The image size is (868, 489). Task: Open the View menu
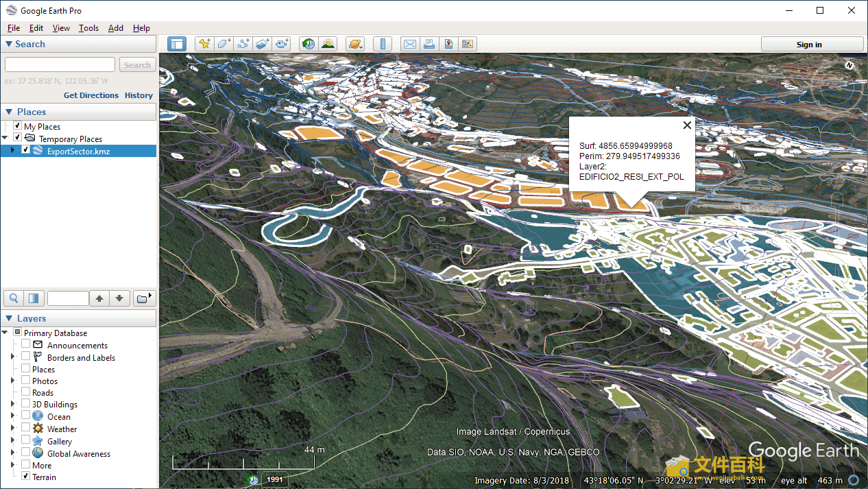[61, 28]
